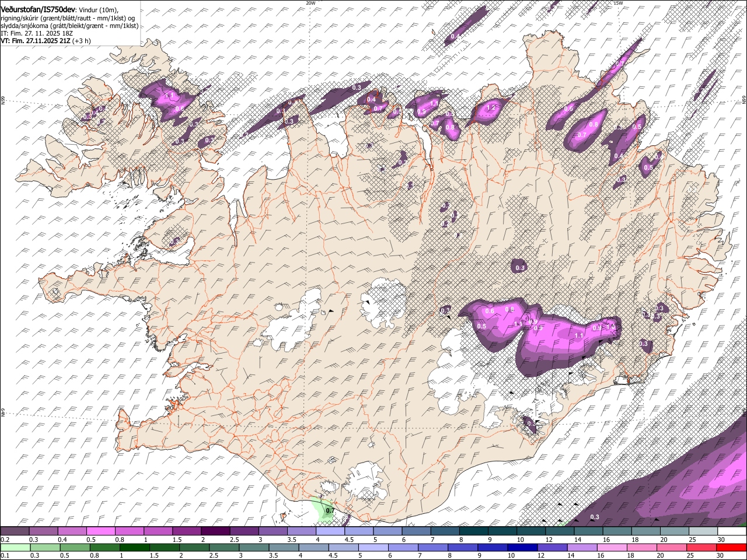Screen dimensions: 747x560
Task: Click the dark navy blue swatch in lower scale
Action: [522, 547]
